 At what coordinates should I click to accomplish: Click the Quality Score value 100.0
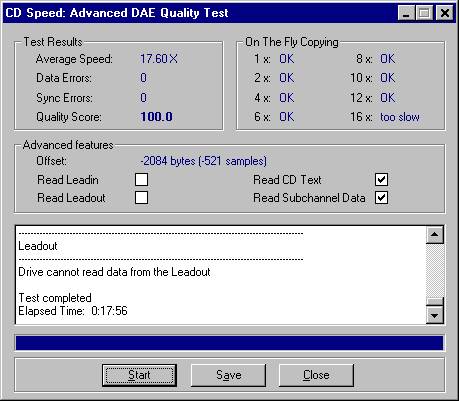[156, 117]
